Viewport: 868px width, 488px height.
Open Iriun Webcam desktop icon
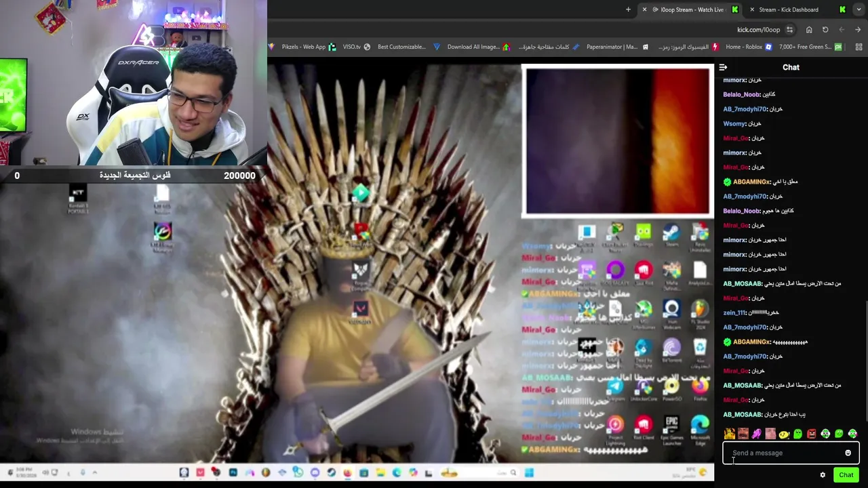pyautogui.click(x=671, y=313)
